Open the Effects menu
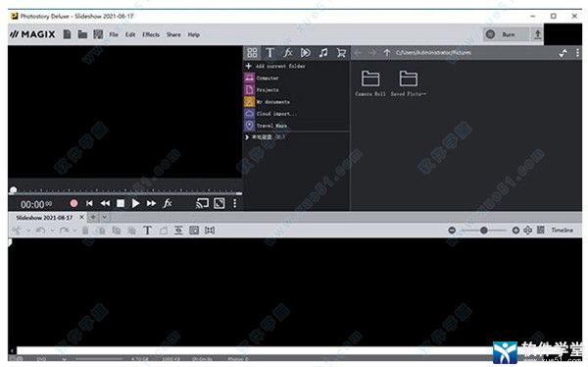 tap(151, 34)
